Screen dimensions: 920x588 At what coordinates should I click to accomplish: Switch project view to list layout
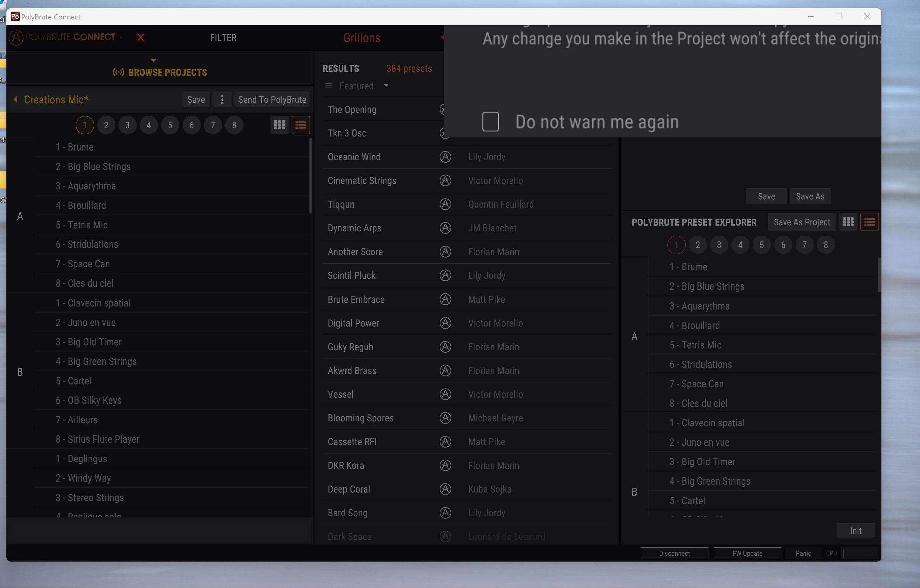pyautogui.click(x=301, y=125)
